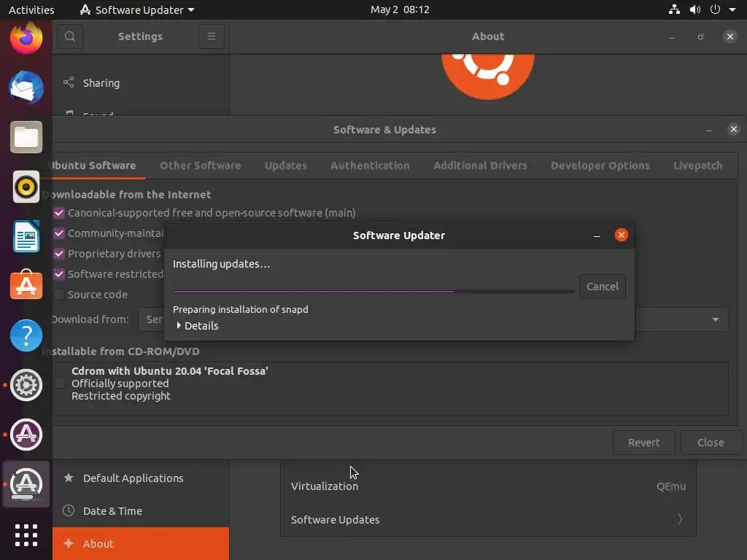The height and width of the screenshot is (560, 747).
Task: Open the clock and calendar in top bar
Action: click(400, 9)
